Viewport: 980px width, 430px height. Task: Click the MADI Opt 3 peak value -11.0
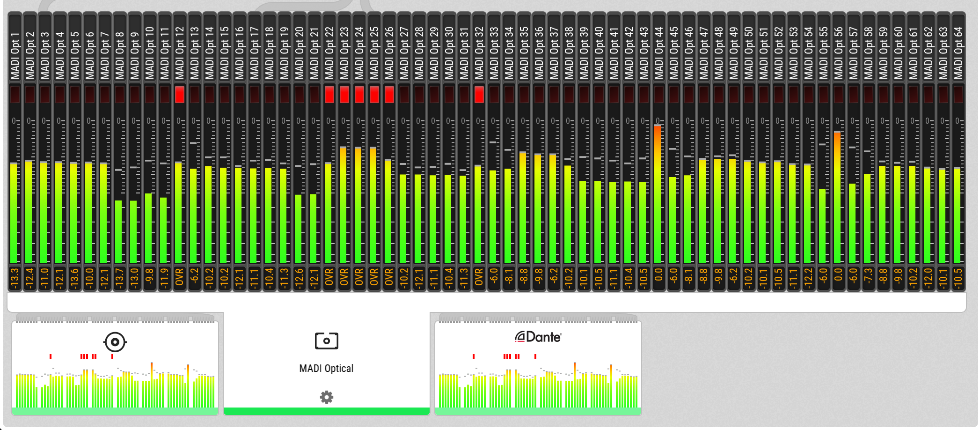point(44,278)
